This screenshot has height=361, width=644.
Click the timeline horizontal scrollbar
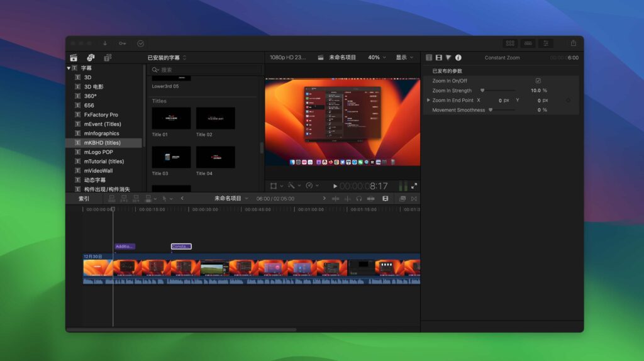pyautogui.click(x=181, y=330)
